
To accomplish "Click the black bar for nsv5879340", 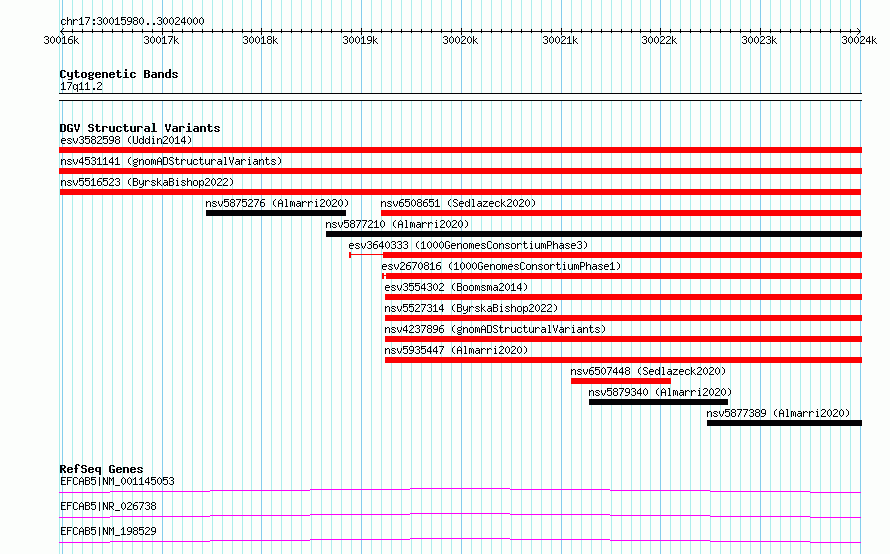I will click(x=658, y=402).
